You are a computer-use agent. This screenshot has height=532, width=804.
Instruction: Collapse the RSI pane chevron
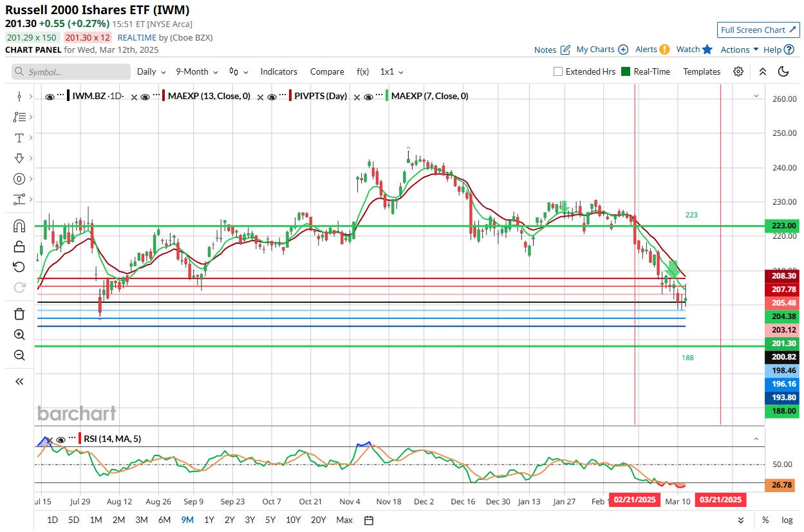coord(756,439)
